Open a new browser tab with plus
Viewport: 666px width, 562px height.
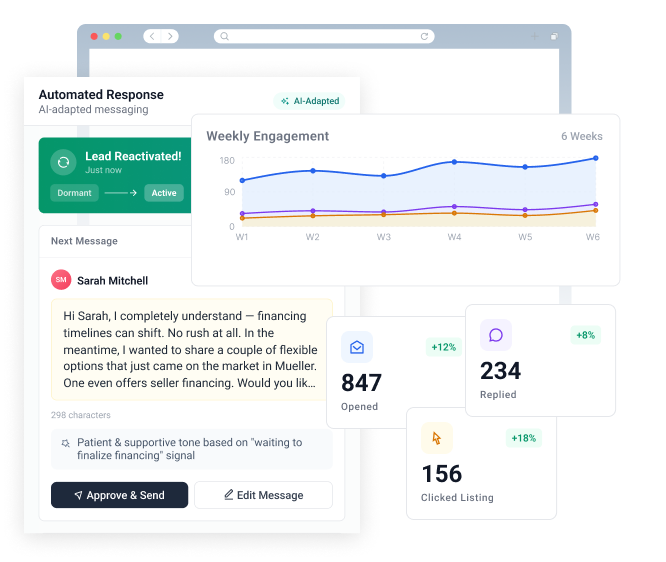click(533, 37)
